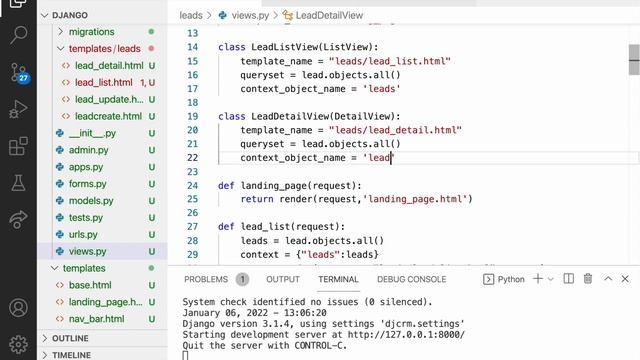Place cursor on line 14 class LeadListView
The height and width of the screenshot is (360, 640).
[x=298, y=47]
